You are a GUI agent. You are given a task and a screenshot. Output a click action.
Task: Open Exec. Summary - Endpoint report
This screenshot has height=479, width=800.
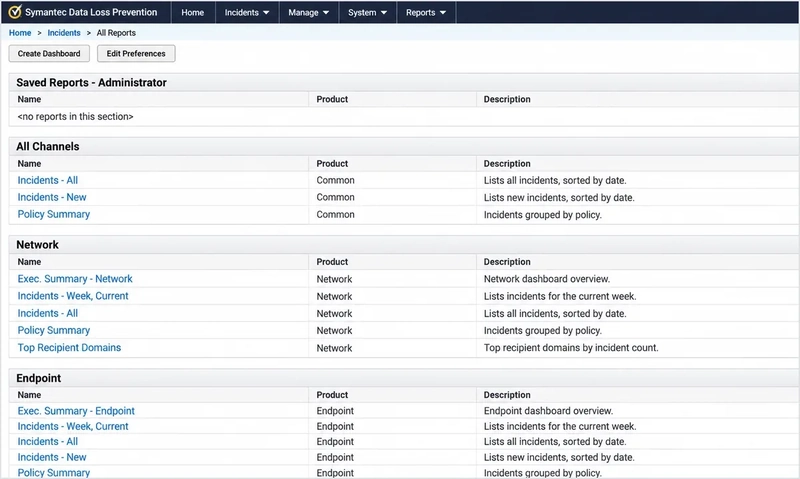click(76, 411)
